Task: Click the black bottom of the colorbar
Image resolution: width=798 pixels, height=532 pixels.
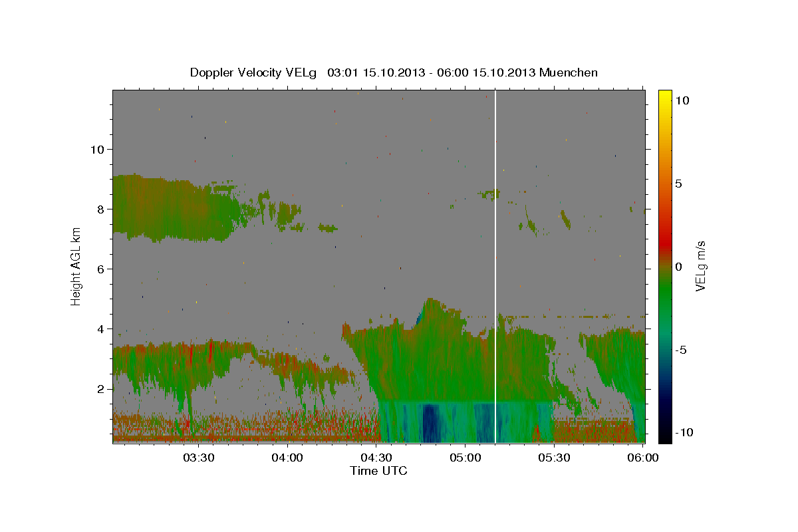Action: click(664, 437)
